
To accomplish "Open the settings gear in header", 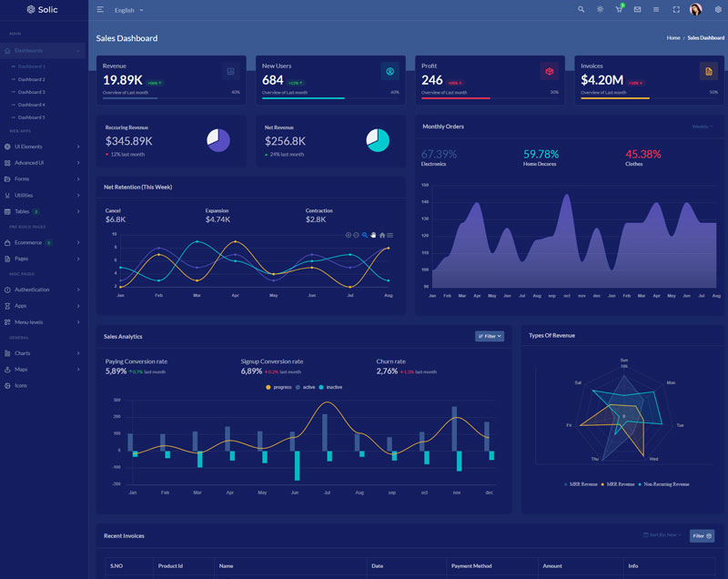I will 718,9.
